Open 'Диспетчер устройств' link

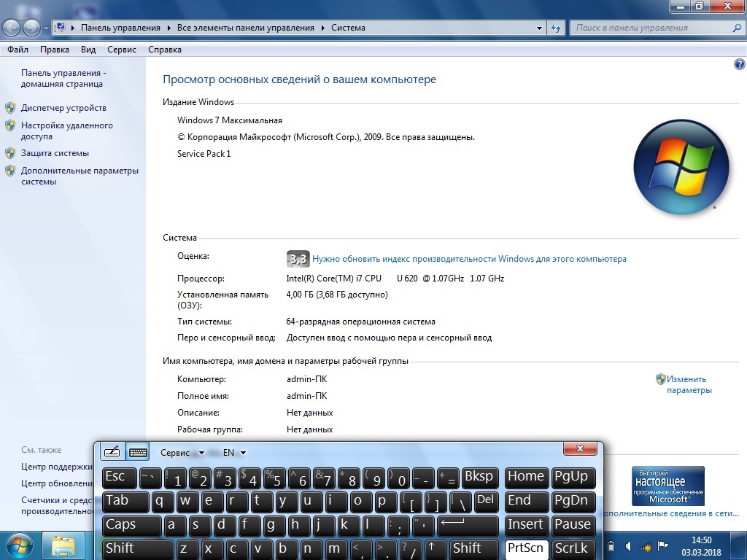click(x=63, y=108)
